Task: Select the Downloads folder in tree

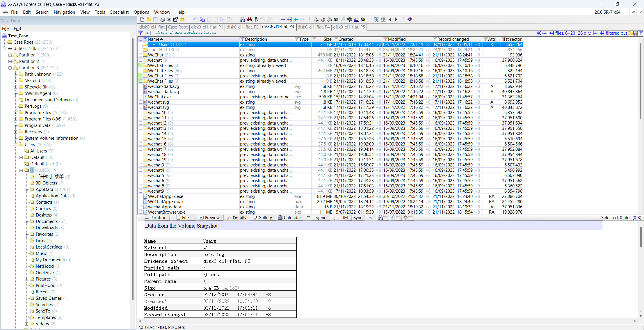Action: [47, 228]
